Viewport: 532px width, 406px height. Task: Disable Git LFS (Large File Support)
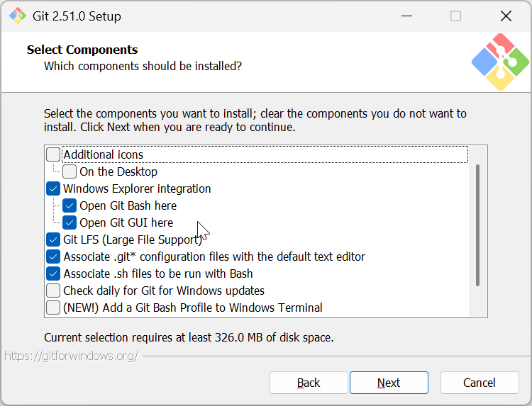click(x=53, y=239)
